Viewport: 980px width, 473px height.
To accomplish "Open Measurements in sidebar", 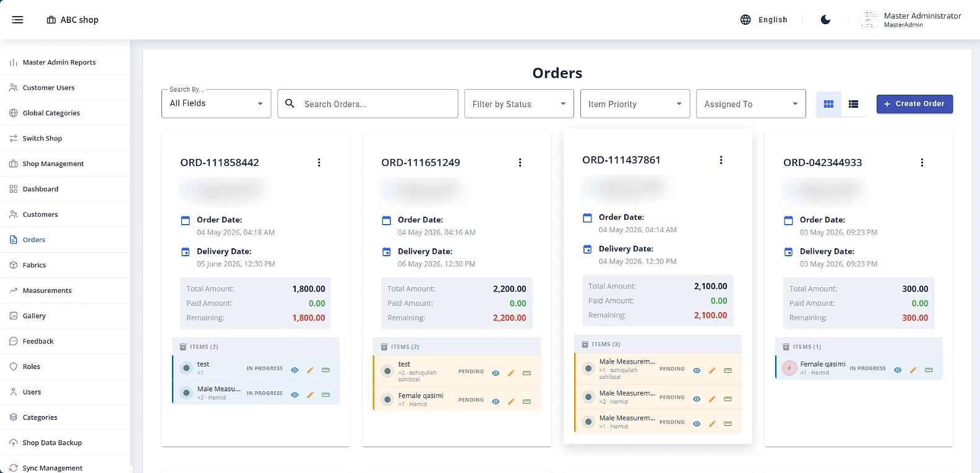I will point(65,290).
